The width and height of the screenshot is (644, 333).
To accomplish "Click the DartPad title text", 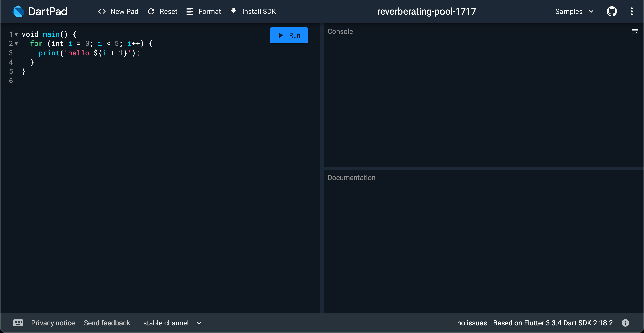I will click(x=48, y=11).
